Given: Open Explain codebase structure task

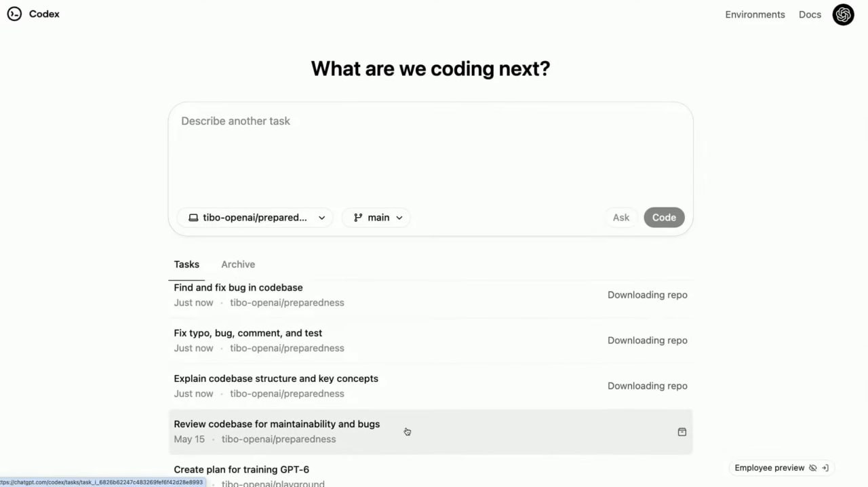Looking at the screenshot, I should click(x=276, y=378).
